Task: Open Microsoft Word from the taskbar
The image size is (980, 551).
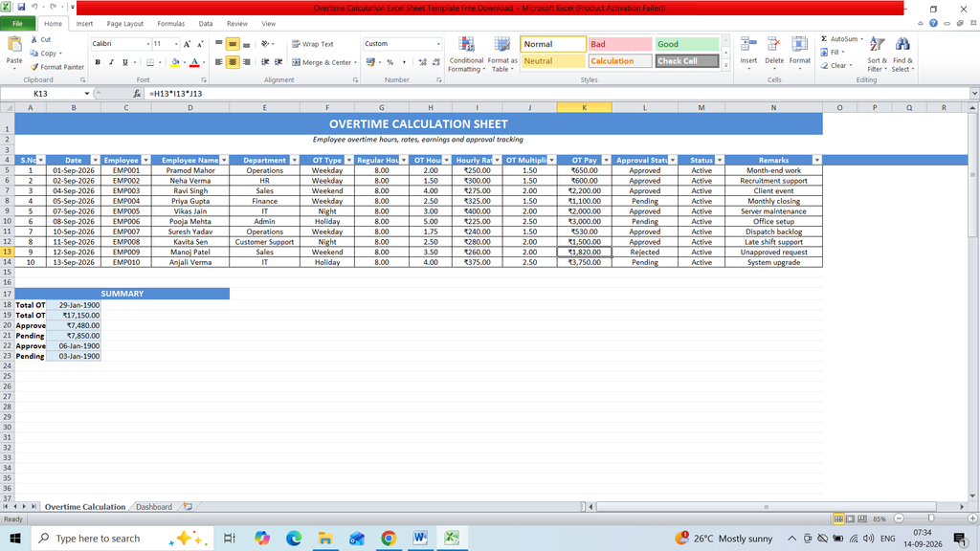Action: point(420,538)
